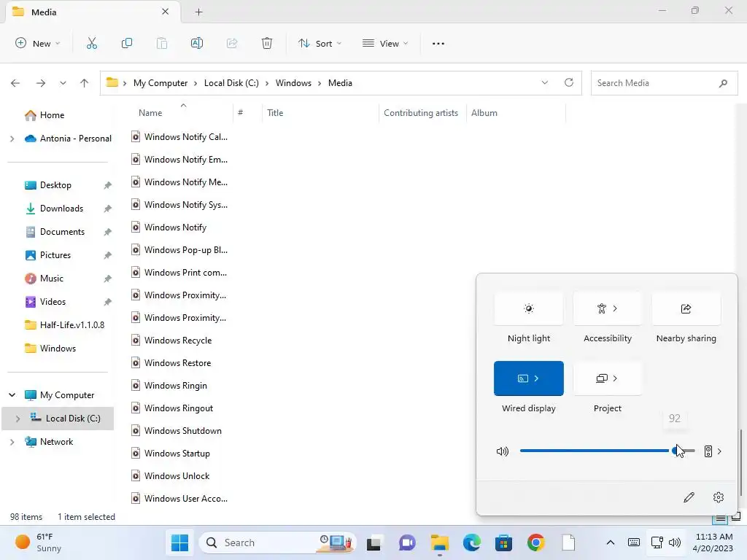Image resolution: width=747 pixels, height=560 pixels.
Task: Click the Rename icon in toolbar
Action: (197, 43)
